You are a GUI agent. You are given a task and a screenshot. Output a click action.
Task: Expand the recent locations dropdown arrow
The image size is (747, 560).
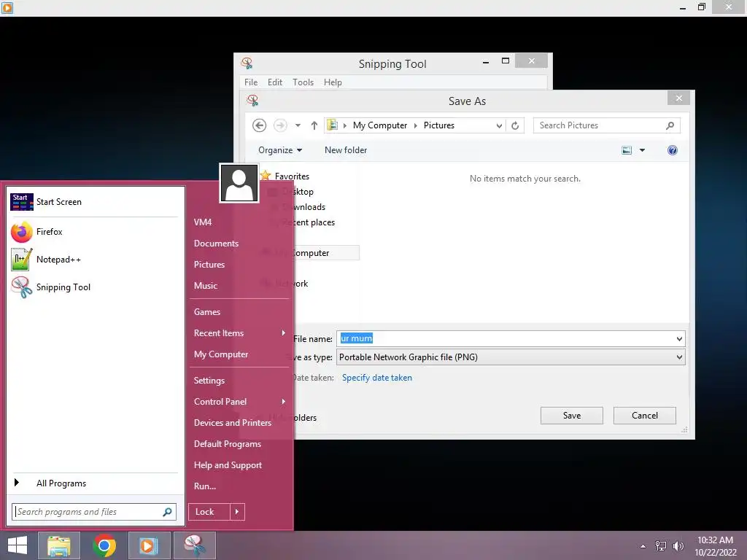click(298, 125)
